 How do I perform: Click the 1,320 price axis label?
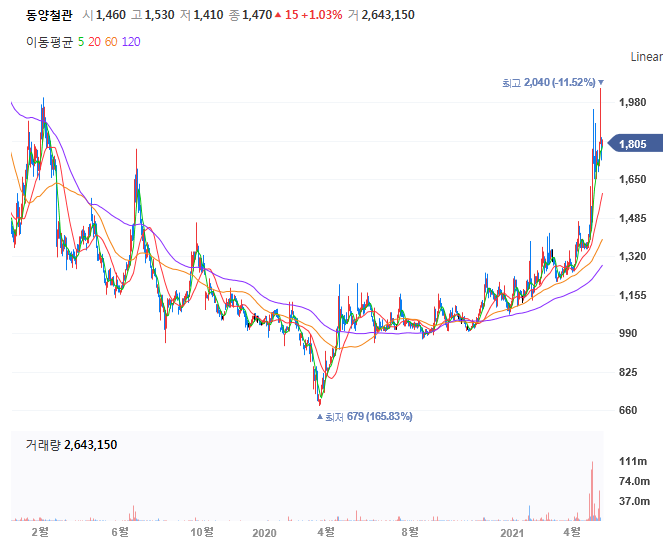633,256
